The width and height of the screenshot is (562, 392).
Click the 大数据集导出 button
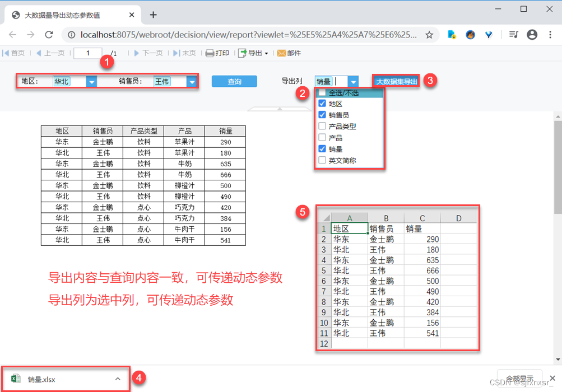[396, 81]
